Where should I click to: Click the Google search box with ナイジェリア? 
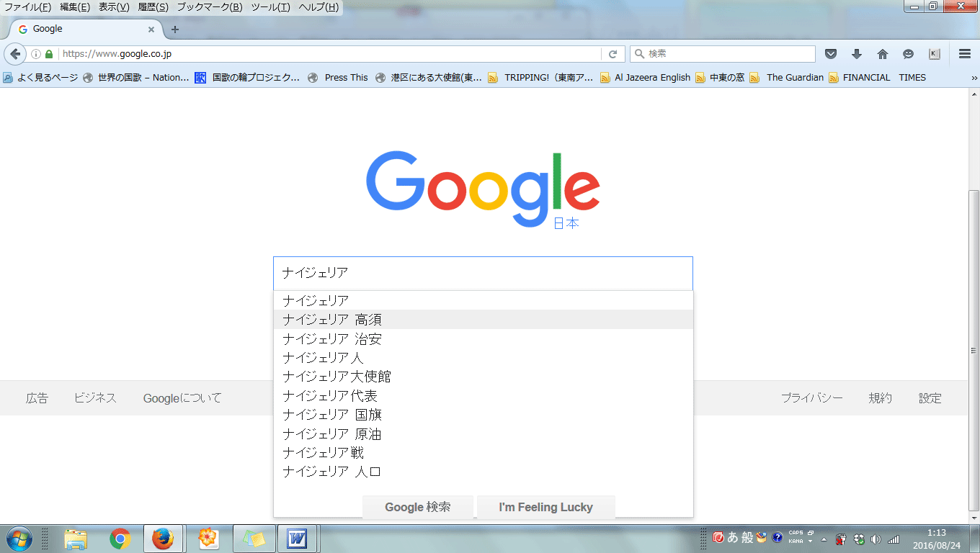483,273
